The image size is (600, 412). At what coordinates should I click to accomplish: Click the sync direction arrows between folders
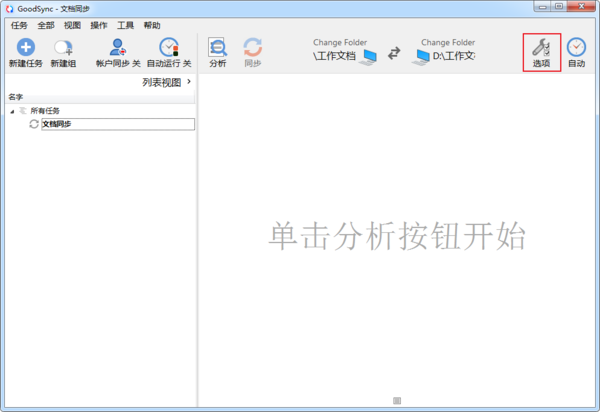393,55
